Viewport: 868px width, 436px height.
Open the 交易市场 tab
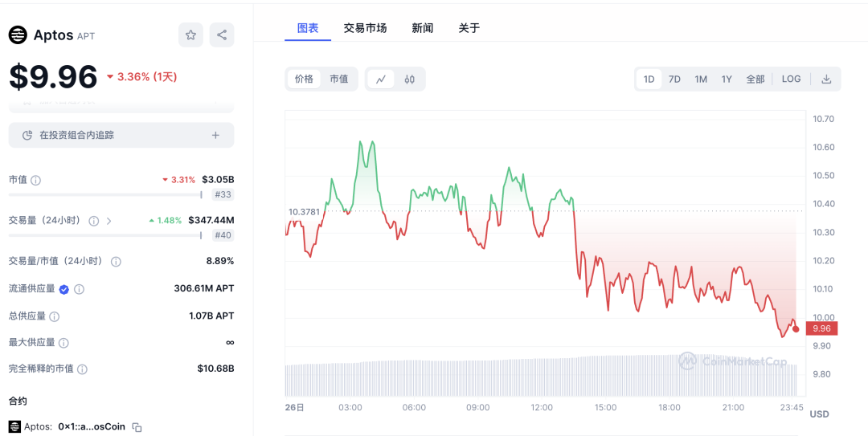pos(365,28)
